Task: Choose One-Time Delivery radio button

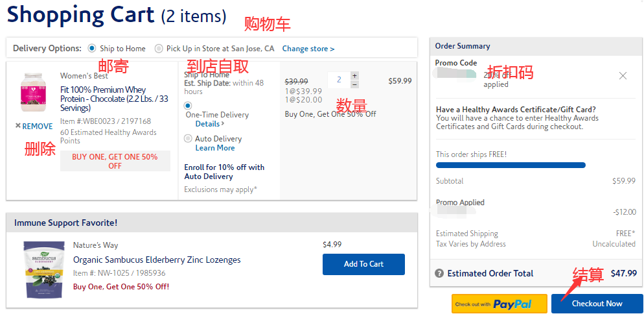Action: point(188,105)
